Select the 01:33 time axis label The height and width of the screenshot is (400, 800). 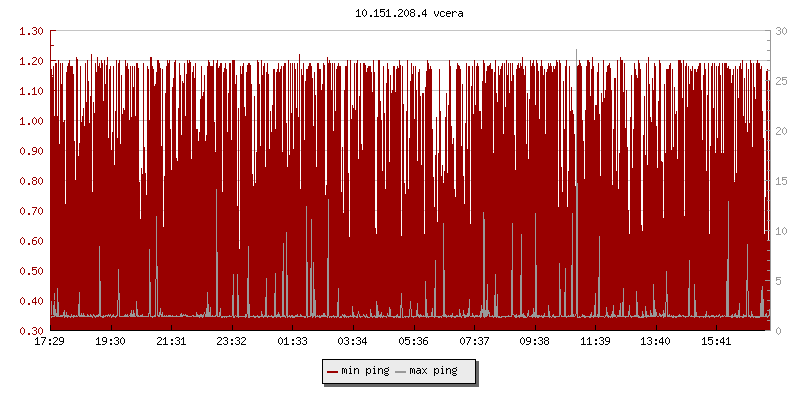tap(292, 342)
